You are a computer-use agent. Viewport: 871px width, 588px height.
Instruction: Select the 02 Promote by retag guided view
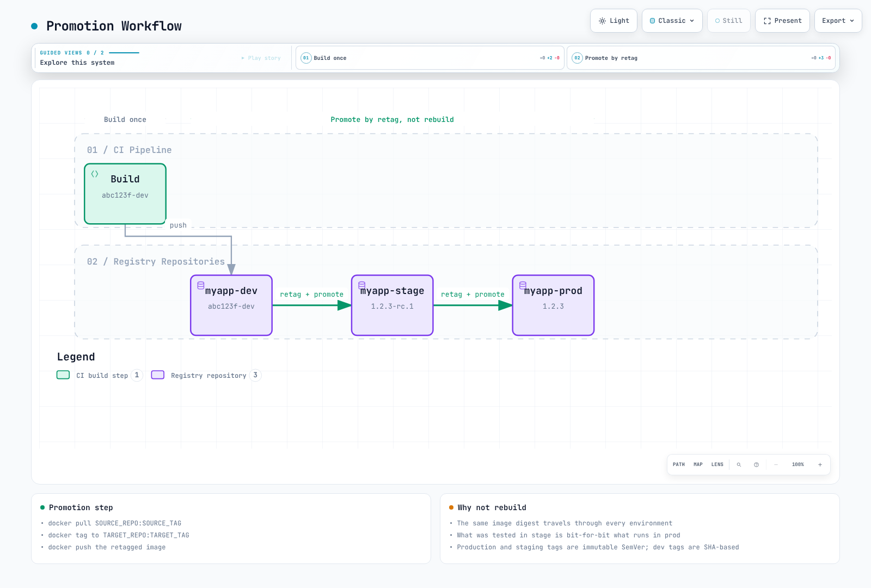701,58
